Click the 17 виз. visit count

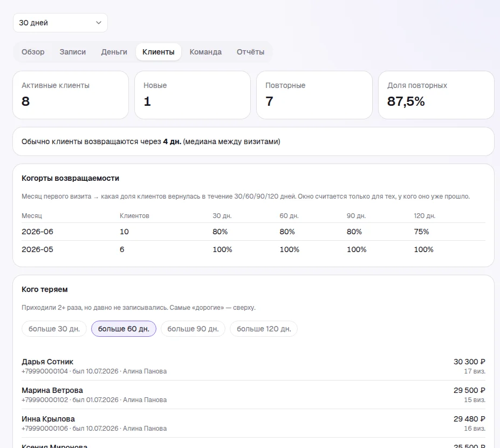[x=475, y=371]
